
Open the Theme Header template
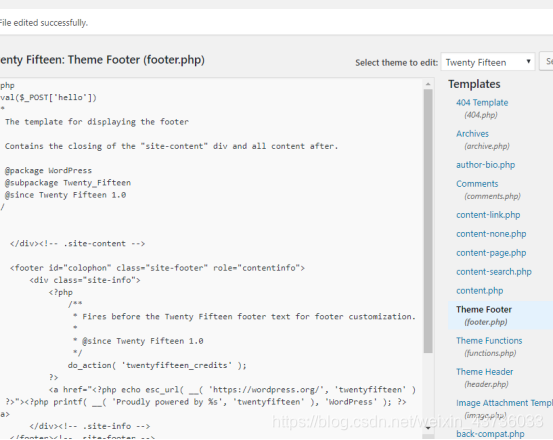[x=485, y=372]
